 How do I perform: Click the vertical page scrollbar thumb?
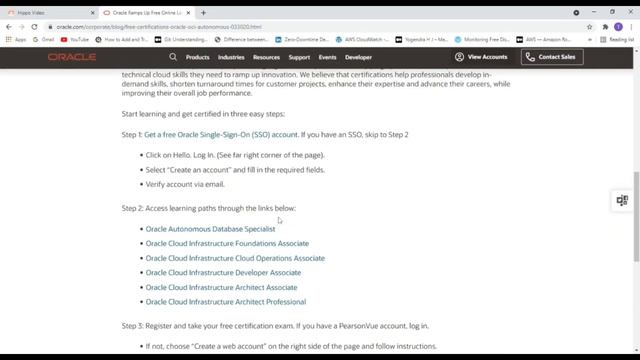[x=636, y=217]
